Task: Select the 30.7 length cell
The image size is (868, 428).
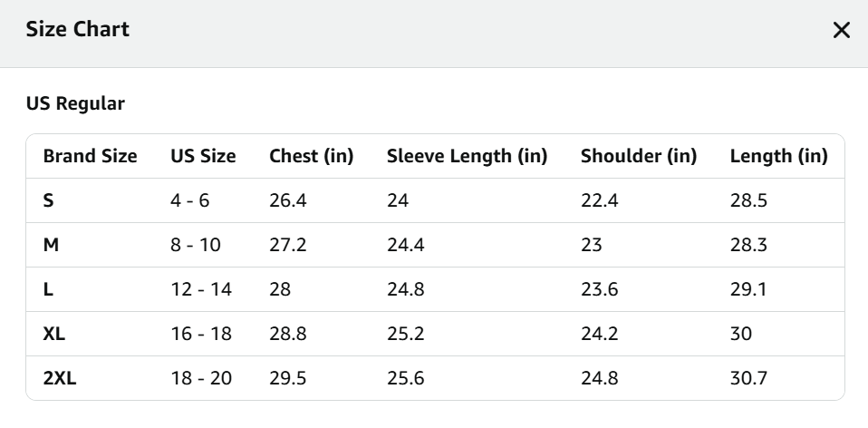Action: click(749, 378)
